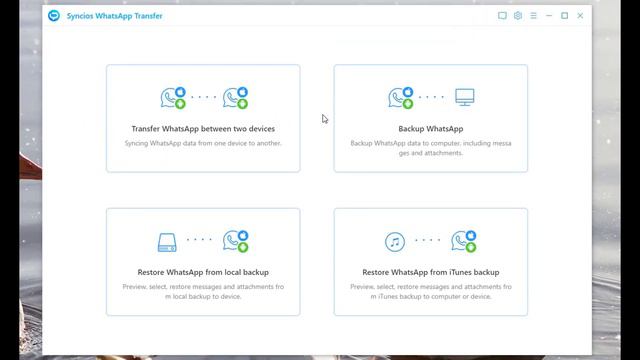Click WhatsApp icon in Backup WhatsApp card

[400, 98]
